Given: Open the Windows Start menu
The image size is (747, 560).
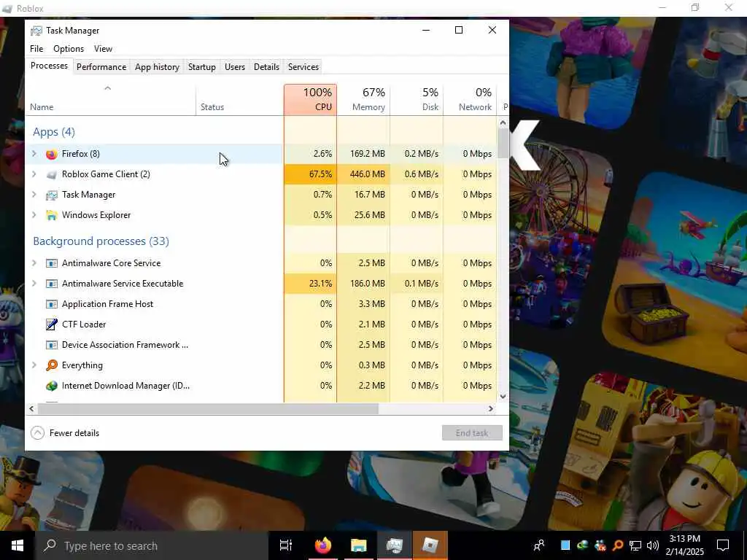Looking at the screenshot, I should [18, 545].
